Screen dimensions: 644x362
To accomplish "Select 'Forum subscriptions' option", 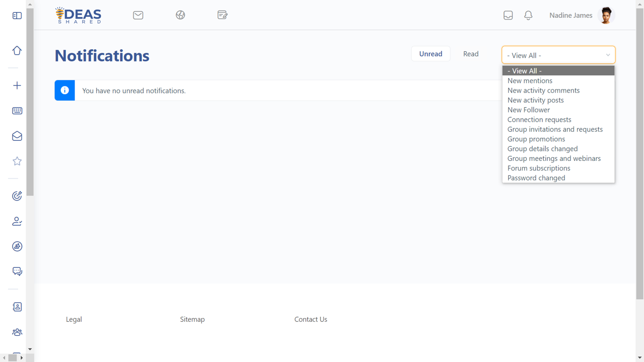I will [558, 168].
